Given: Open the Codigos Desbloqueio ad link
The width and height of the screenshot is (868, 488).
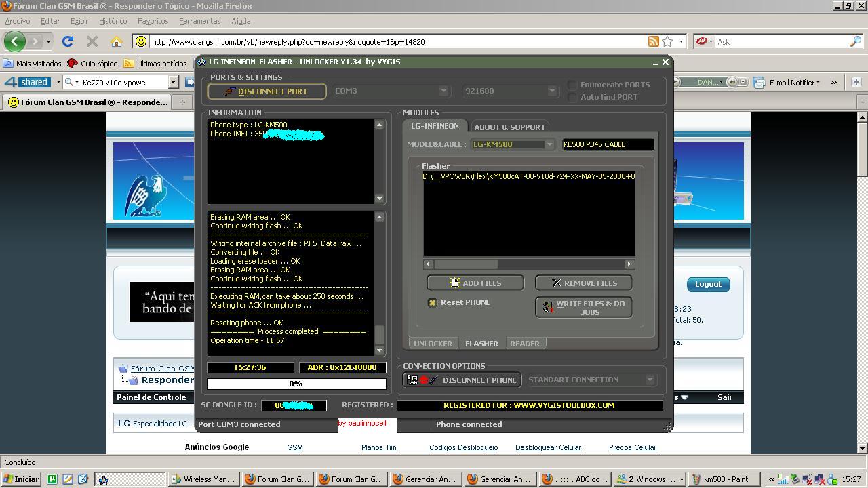Looking at the screenshot, I should tap(464, 447).
